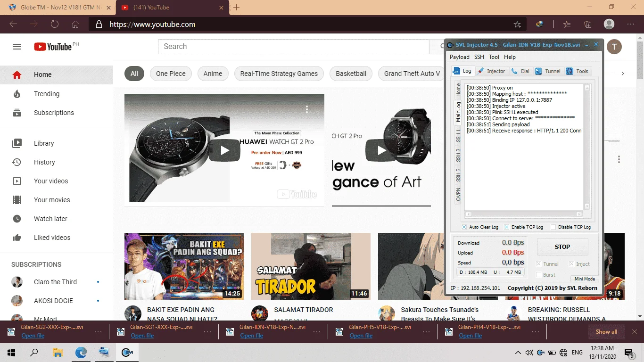Add this page to favorites star

coord(517,25)
